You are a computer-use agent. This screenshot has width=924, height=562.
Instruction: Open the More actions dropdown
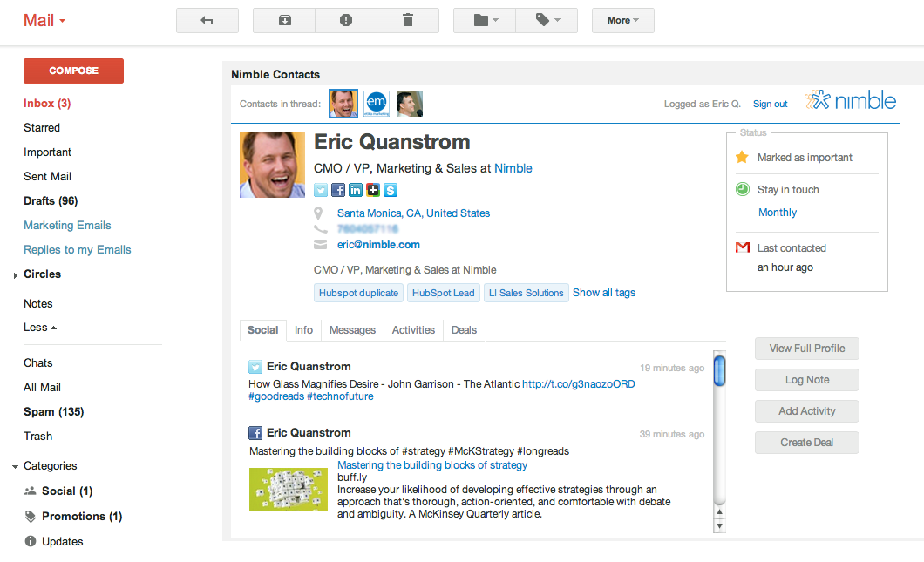pyautogui.click(x=623, y=21)
